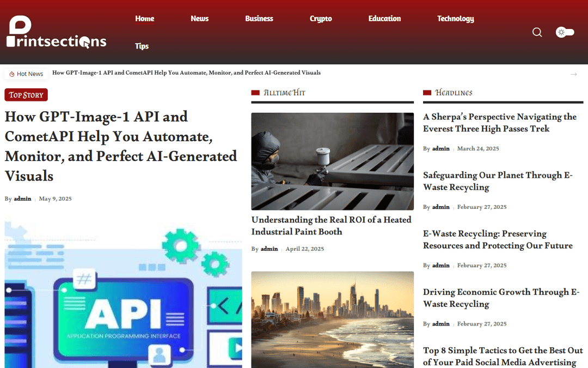
Task: Open the paint booth sprayer thumbnail
Action: pyautogui.click(x=333, y=161)
